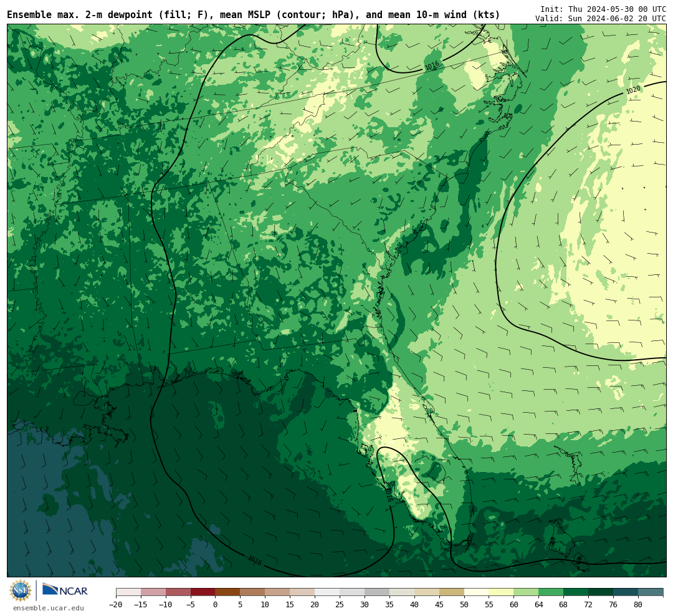
Task: Click the map title text
Action: pyautogui.click(x=253, y=15)
